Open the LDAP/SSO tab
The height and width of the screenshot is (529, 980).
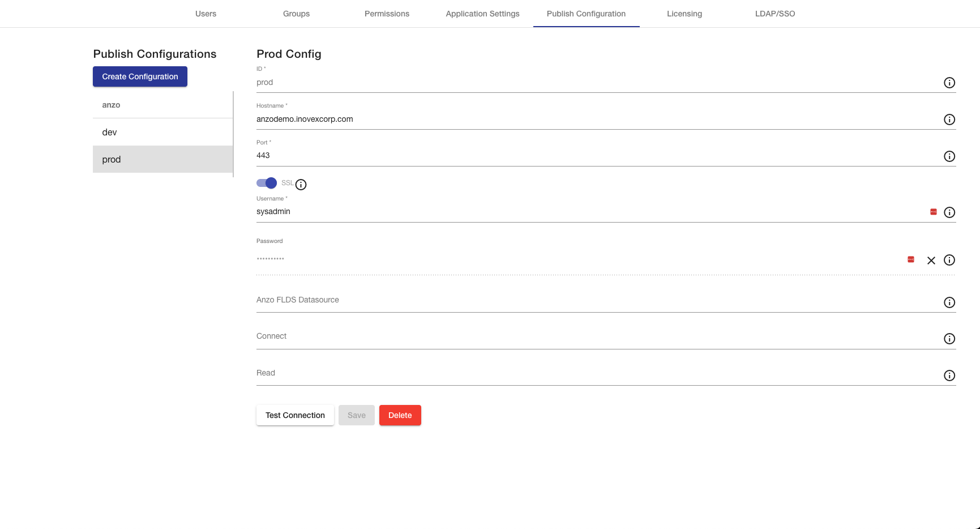click(x=775, y=14)
